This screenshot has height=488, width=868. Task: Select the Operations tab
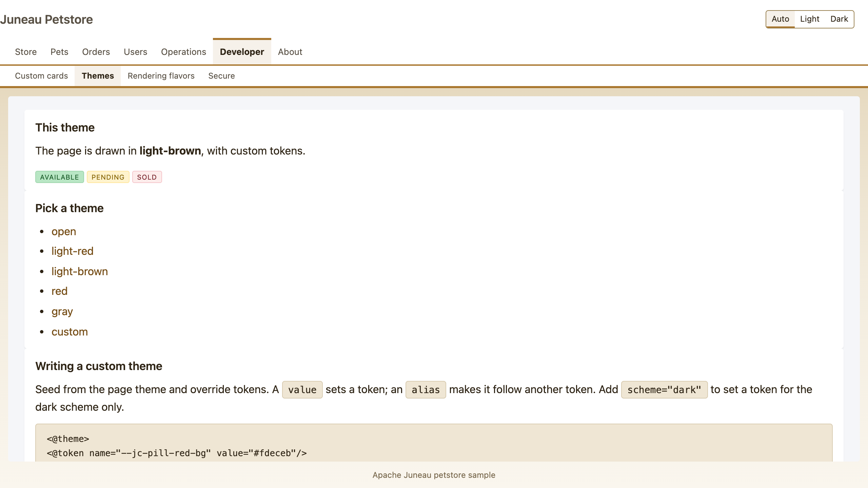[x=183, y=52]
